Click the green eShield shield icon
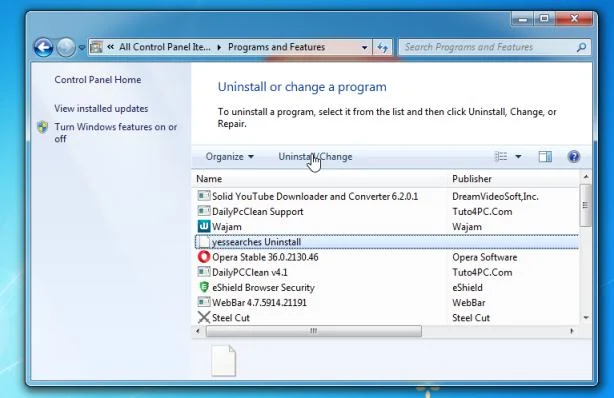Screen dimensions: 614x398 204,287
